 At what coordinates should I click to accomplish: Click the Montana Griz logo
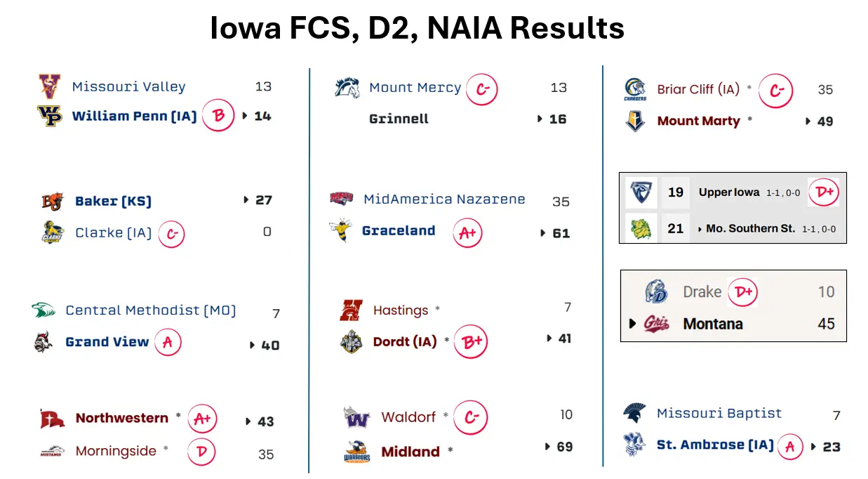pyautogui.click(x=656, y=324)
